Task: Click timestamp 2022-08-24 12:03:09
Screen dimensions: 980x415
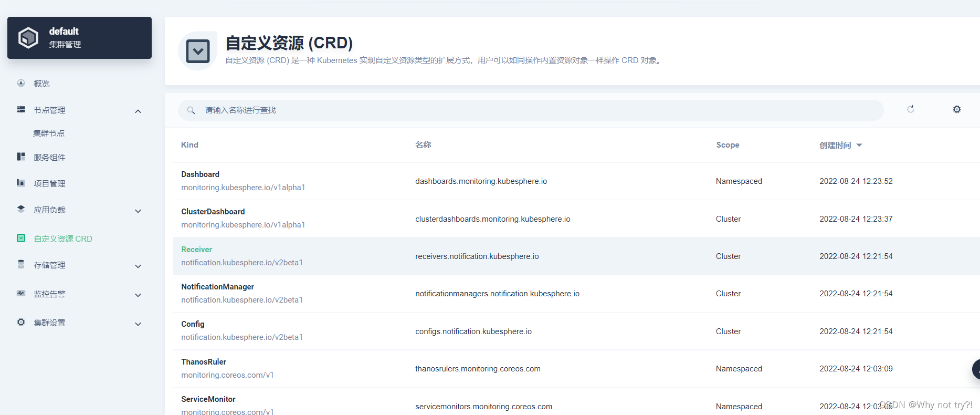Action: (x=856, y=369)
